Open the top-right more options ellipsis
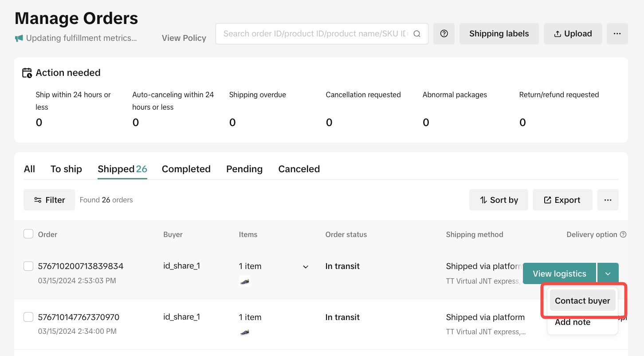644x356 pixels. tap(617, 34)
